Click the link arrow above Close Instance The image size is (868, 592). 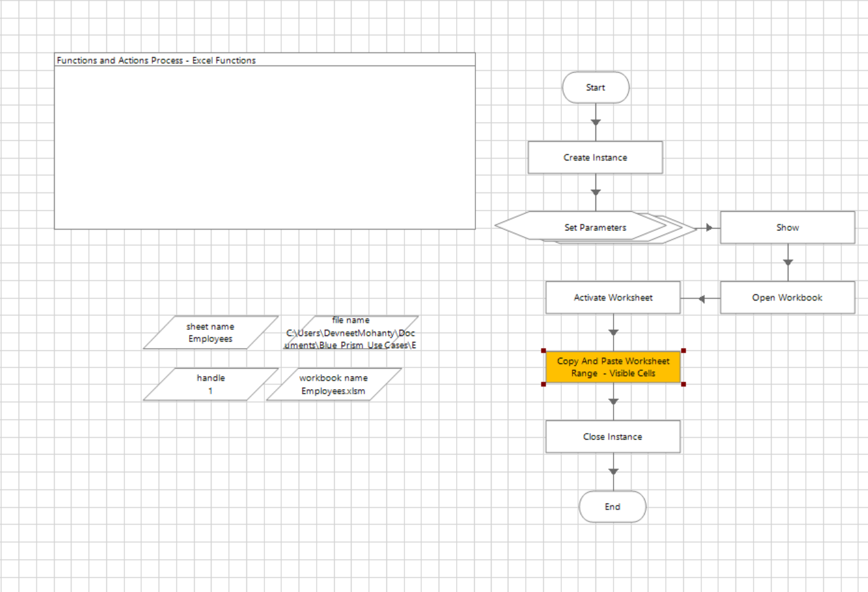(x=614, y=402)
